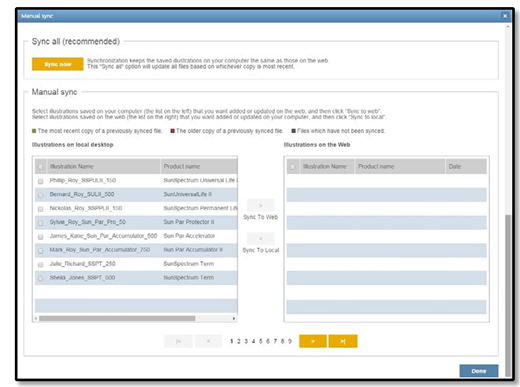Image resolution: width=520 pixels, height=387 pixels.
Task: Click right arrow of local table scrollbar
Action: point(234,318)
